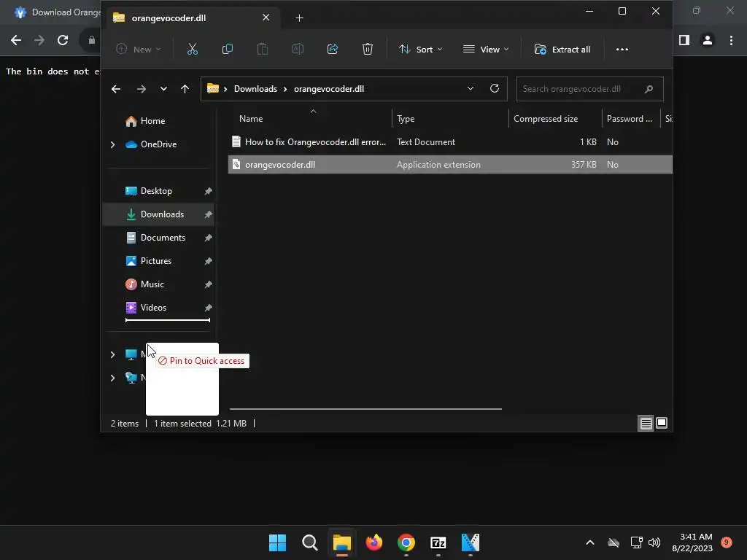Select Desktop in navigation pane
Screen dimensions: 747x560
(x=158, y=191)
